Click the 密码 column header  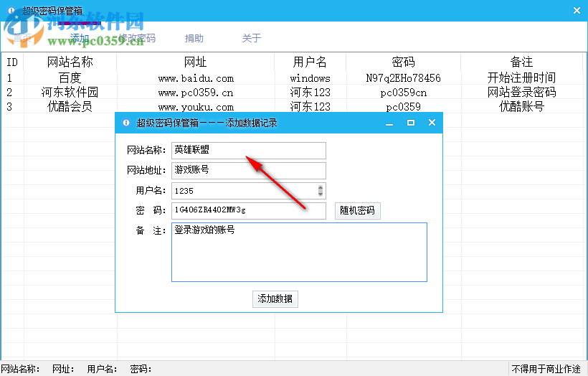coord(403,62)
